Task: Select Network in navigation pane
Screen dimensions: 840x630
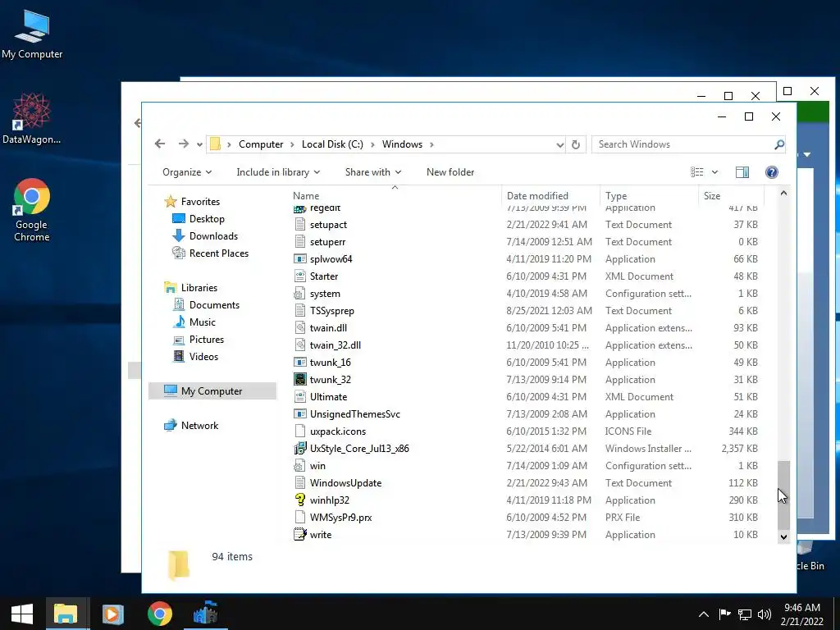Action: pos(199,426)
